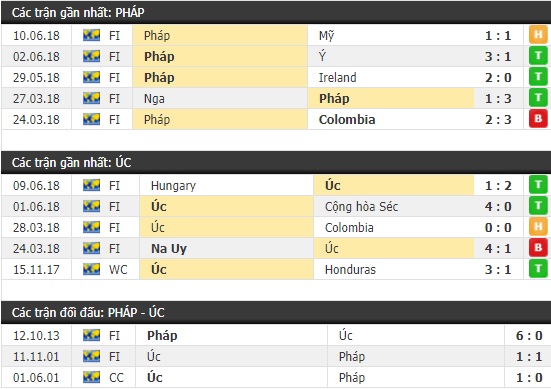Open the Hungary team link
Image resolution: width=551 pixels, height=389 pixels.
pos(173,186)
